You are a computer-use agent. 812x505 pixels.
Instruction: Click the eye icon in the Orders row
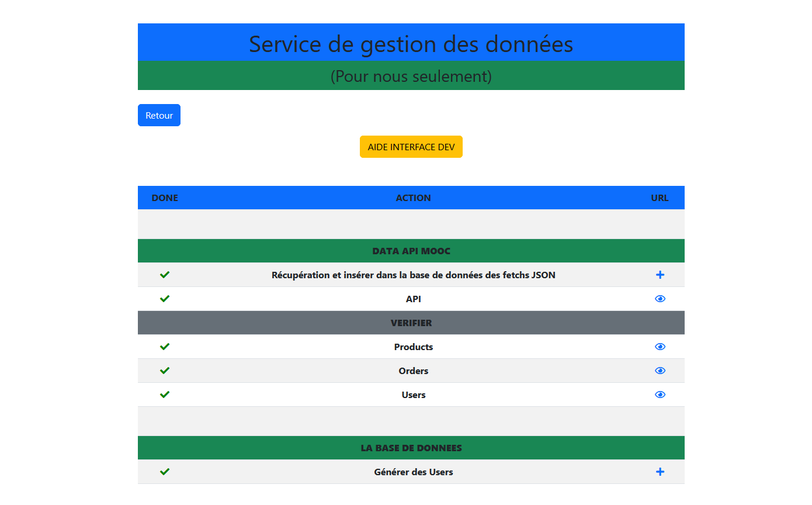click(660, 371)
